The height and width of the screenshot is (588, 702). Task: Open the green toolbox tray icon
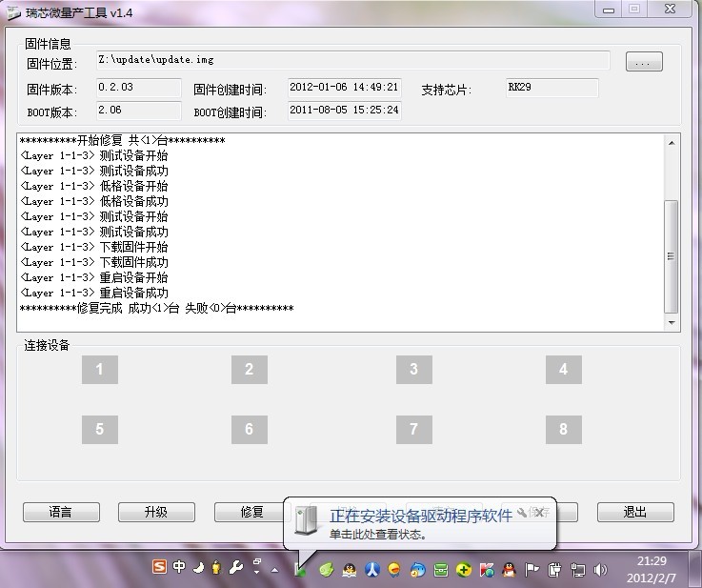[x=441, y=570]
